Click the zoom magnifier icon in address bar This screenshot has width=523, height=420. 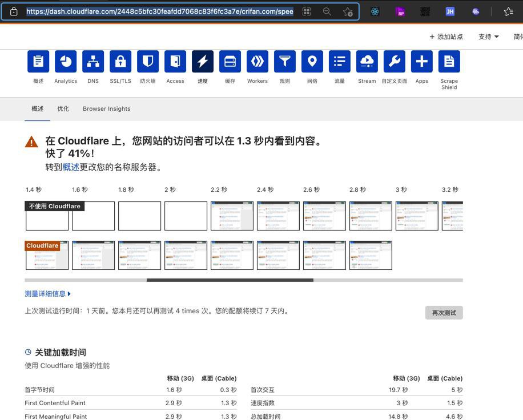(327, 11)
